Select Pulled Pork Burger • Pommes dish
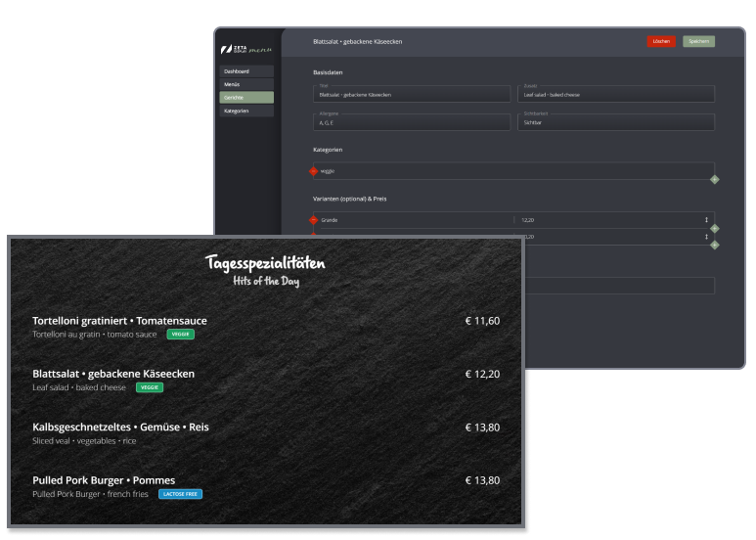Viewport: 756px width, 540px height. click(x=104, y=480)
